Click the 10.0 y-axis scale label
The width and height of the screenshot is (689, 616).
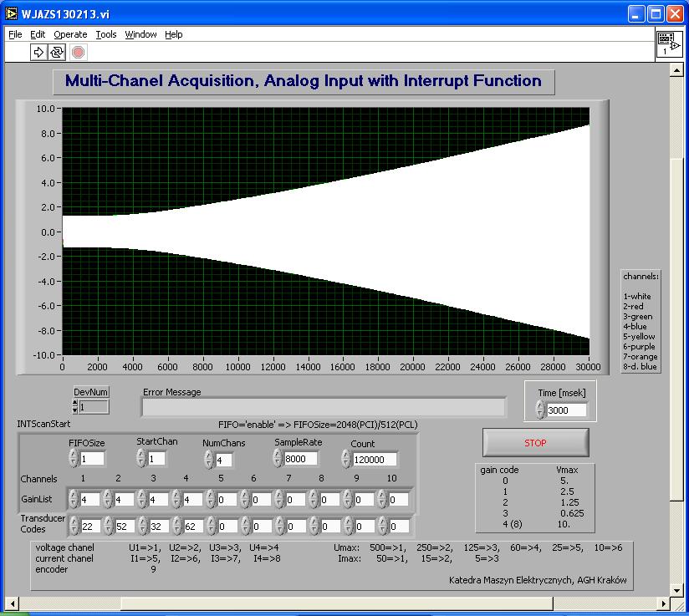(46, 108)
